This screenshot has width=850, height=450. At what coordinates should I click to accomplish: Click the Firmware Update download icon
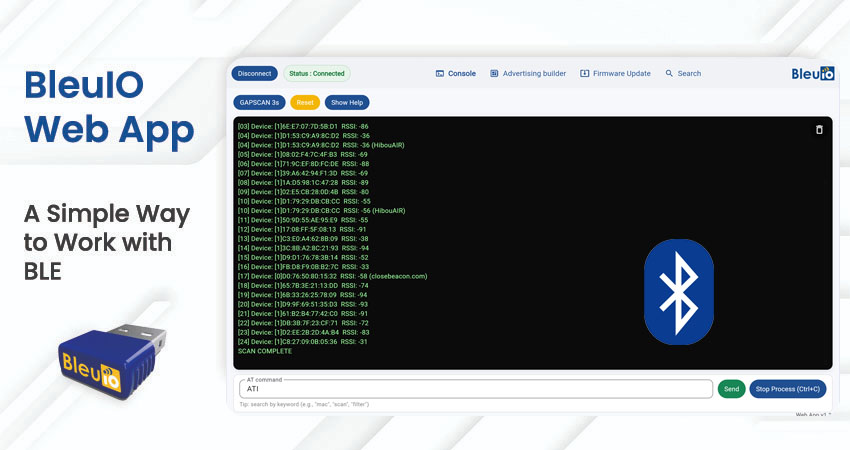tap(584, 73)
